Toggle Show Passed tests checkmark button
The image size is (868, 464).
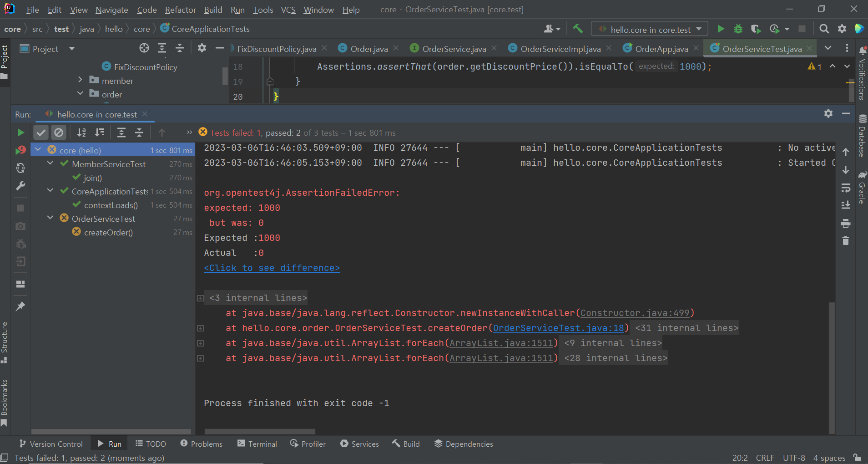tap(41, 133)
